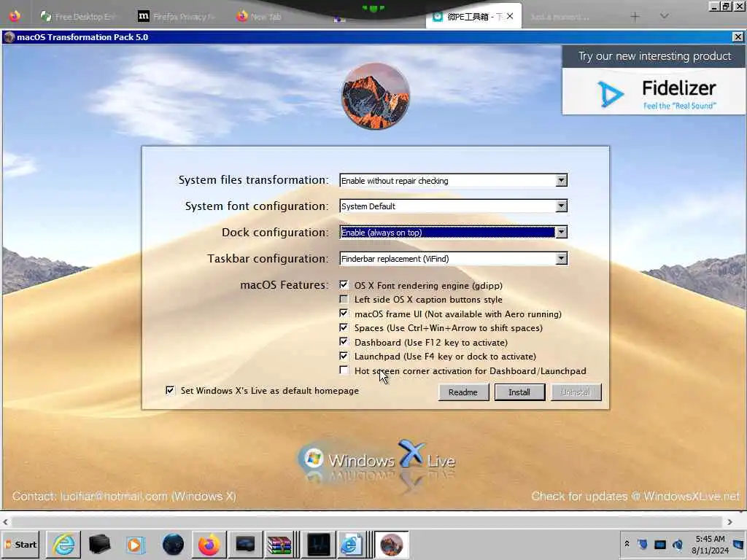Screen dimensions: 747x560
Task: Click the macOS Transformation Pack title bar icon
Action: [x=9, y=36]
